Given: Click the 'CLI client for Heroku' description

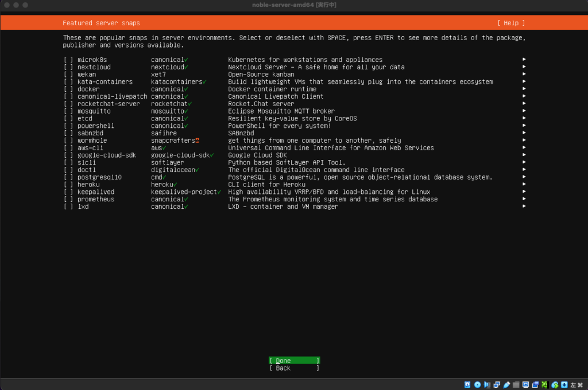Looking at the screenshot, I should tap(266, 185).
